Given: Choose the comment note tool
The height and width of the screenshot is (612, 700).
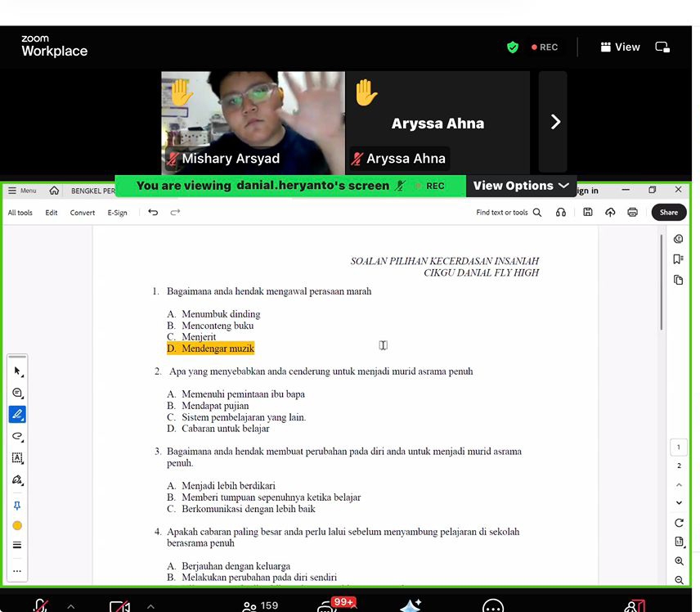Looking at the screenshot, I should [17, 393].
